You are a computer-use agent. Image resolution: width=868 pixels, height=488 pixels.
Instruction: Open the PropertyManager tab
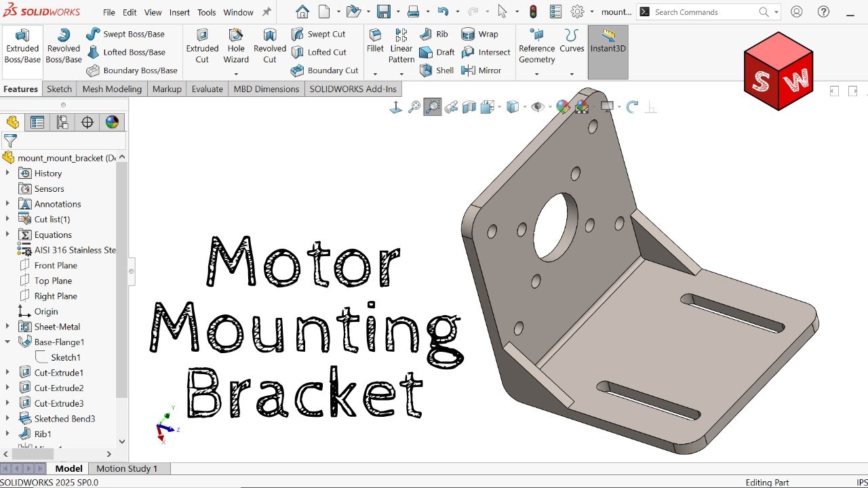37,122
